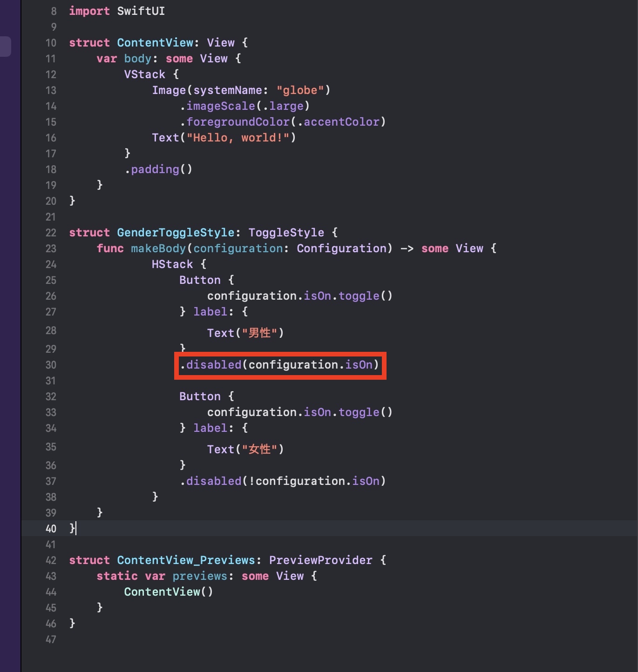Viewport: 638px width, 672px height.
Task: Click "Button" on line 25
Action: [200, 280]
